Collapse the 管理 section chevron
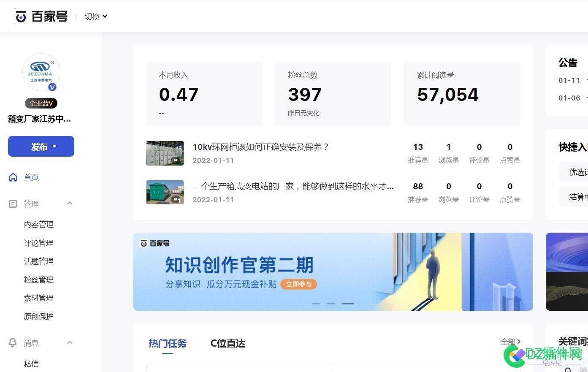 (x=70, y=204)
